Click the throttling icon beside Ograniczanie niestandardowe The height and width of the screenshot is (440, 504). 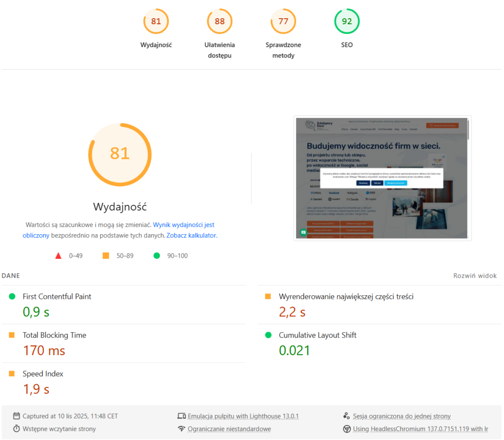pos(181,429)
